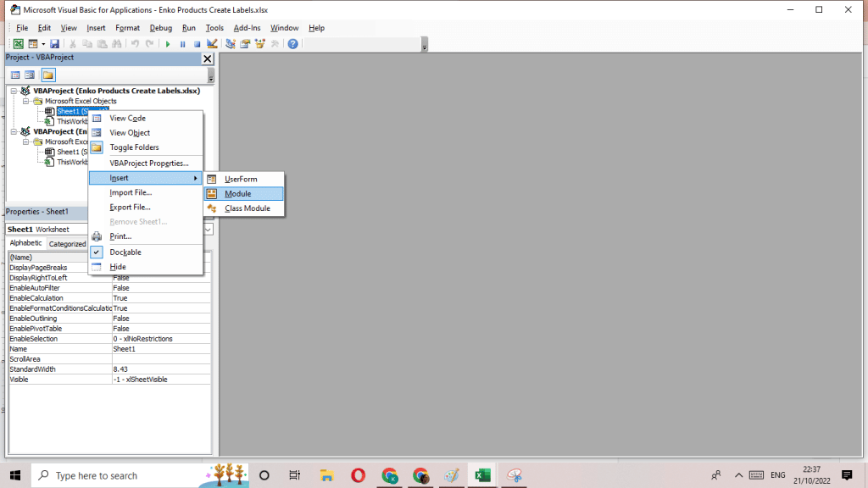
Task: Collapse the second Microsoft Excel Objects folder
Action: click(x=26, y=141)
